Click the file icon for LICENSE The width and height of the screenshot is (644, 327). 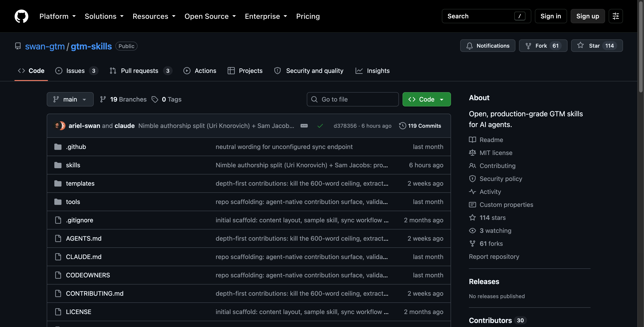click(x=58, y=312)
